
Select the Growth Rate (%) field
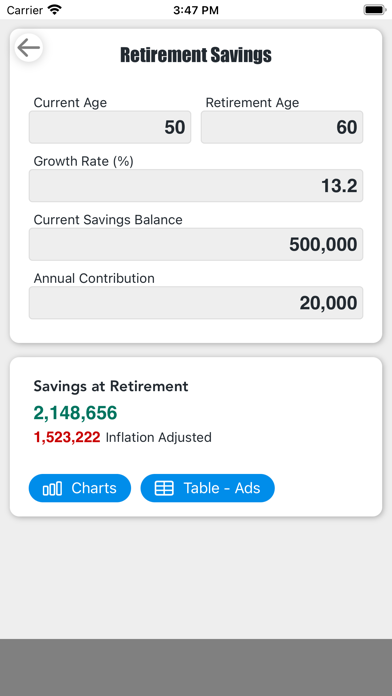[196, 186]
